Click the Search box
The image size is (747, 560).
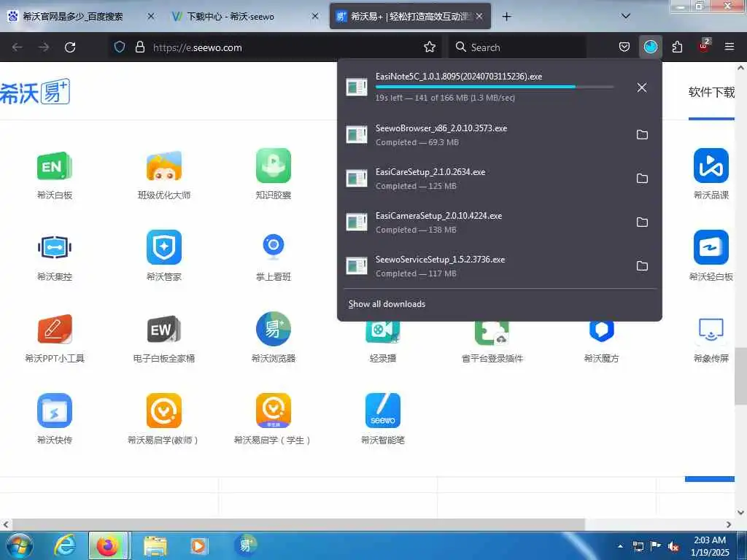pyautogui.click(x=517, y=47)
